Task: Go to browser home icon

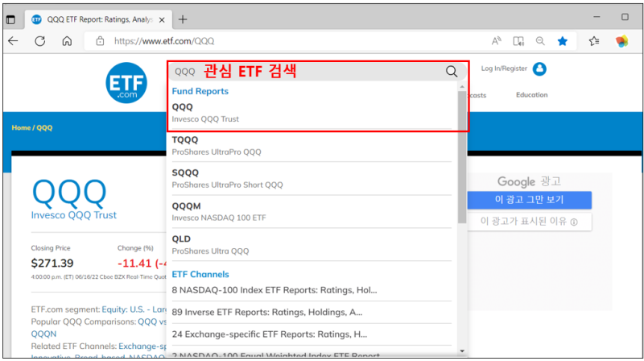Action: (67, 41)
